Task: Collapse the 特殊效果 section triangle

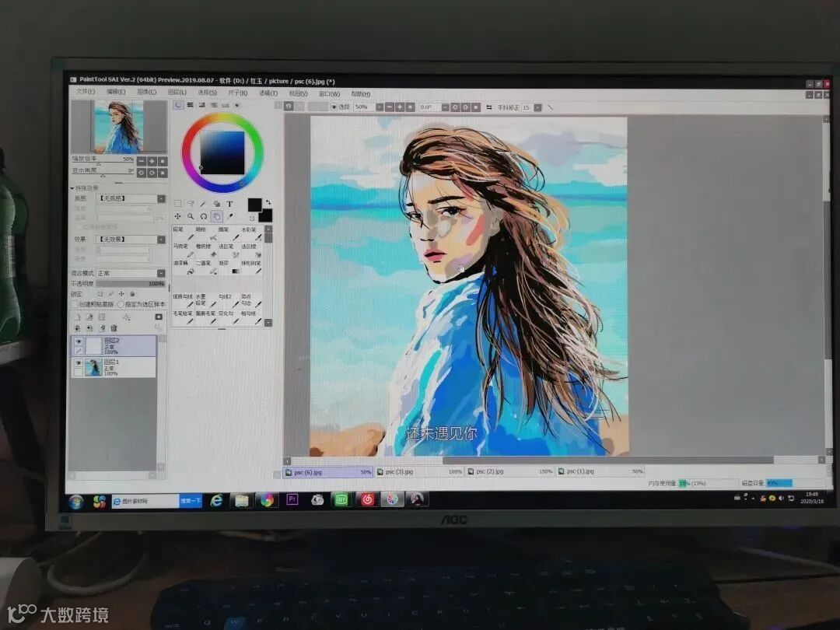Action: [x=72, y=188]
